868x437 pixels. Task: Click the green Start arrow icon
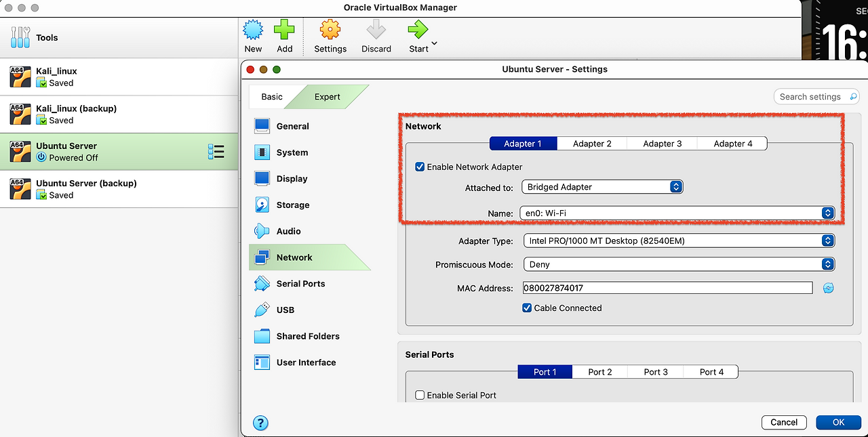pyautogui.click(x=418, y=30)
